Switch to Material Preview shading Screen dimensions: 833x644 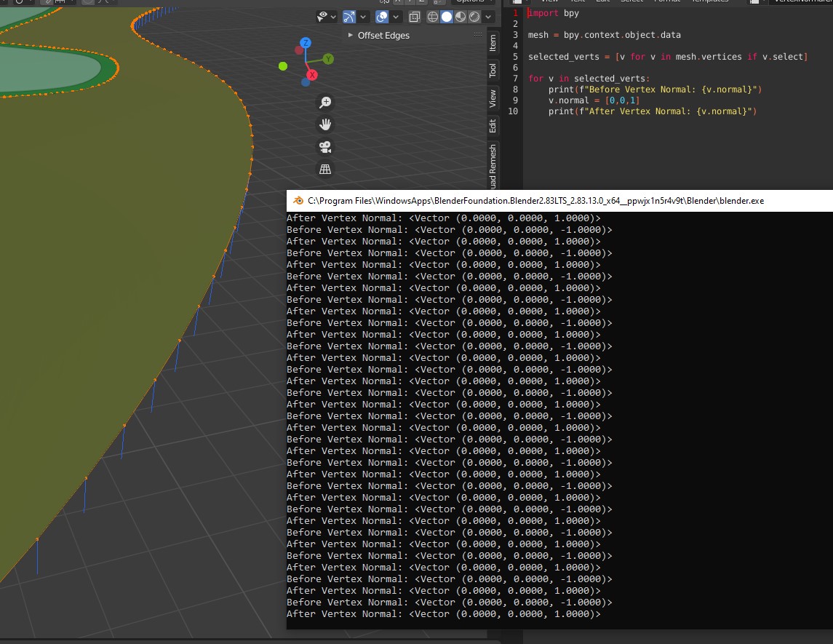coord(461,17)
